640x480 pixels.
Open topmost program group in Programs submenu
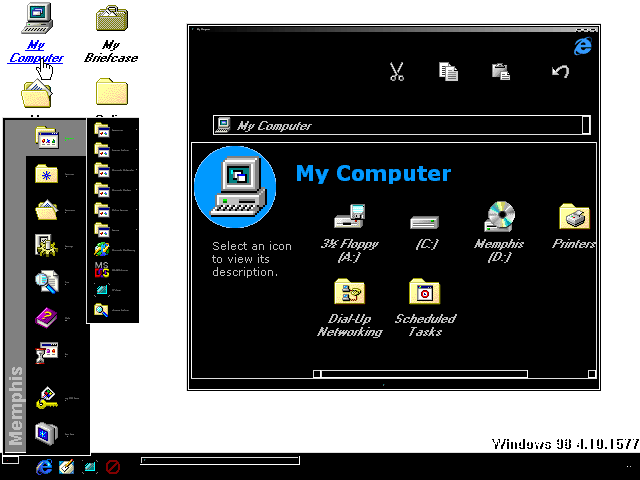pos(113,130)
